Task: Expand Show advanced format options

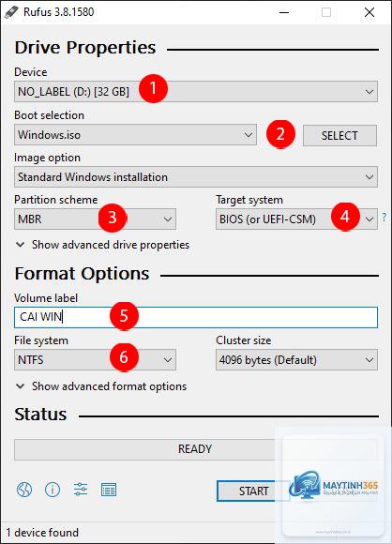Action: [101, 386]
